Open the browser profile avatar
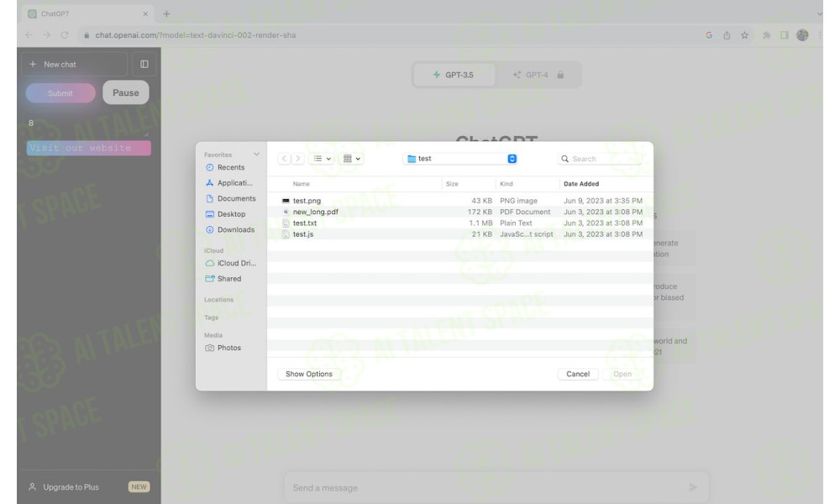Image resolution: width=840 pixels, height=504 pixels. [x=802, y=35]
